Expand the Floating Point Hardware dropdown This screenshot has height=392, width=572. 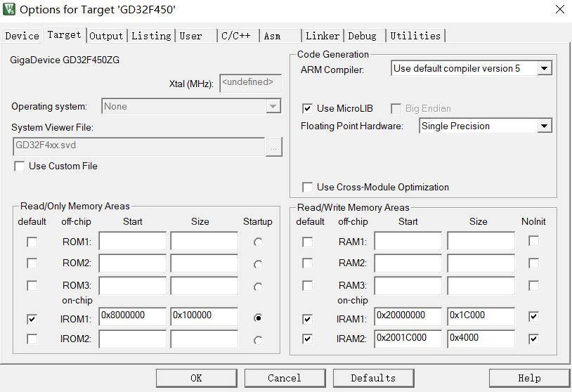click(544, 126)
